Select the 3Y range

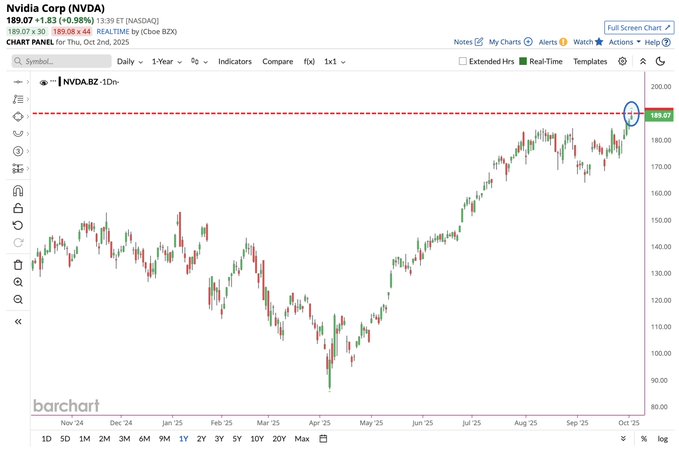tap(219, 439)
